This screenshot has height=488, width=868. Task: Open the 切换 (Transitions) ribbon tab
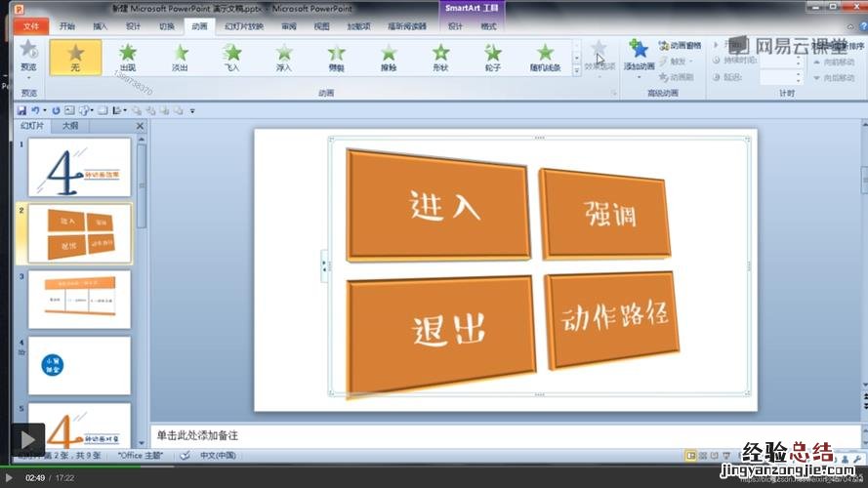167,26
